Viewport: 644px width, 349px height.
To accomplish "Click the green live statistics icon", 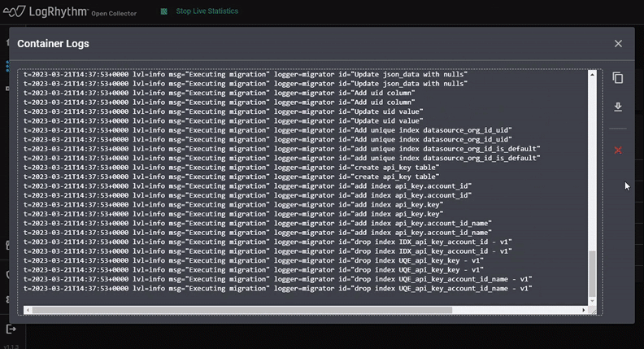I will (x=163, y=11).
